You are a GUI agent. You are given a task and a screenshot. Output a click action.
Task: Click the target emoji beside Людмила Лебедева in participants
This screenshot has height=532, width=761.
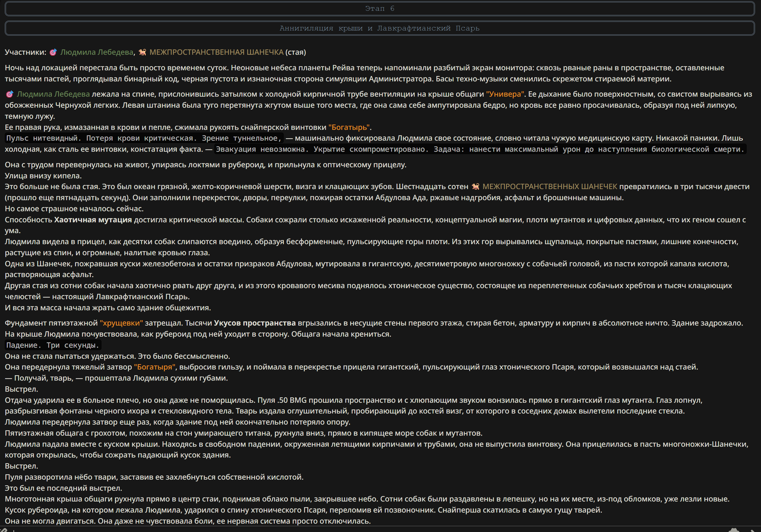(53, 52)
